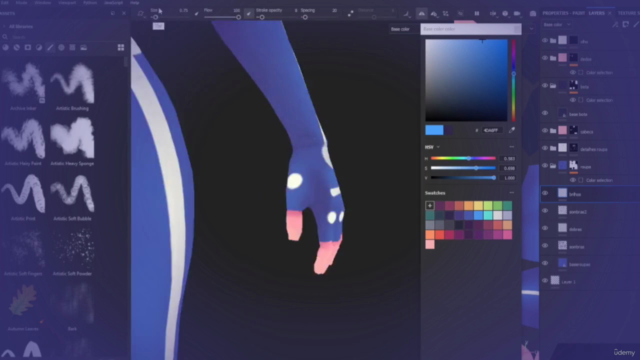640x360 pixels.
Task: Open the camera screenshot icon in toolbar
Action: [x=533, y=13]
